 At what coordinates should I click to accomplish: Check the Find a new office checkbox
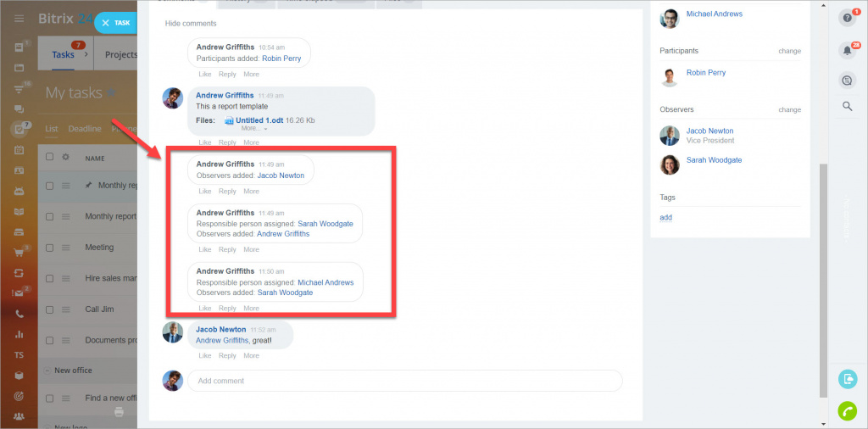49,398
